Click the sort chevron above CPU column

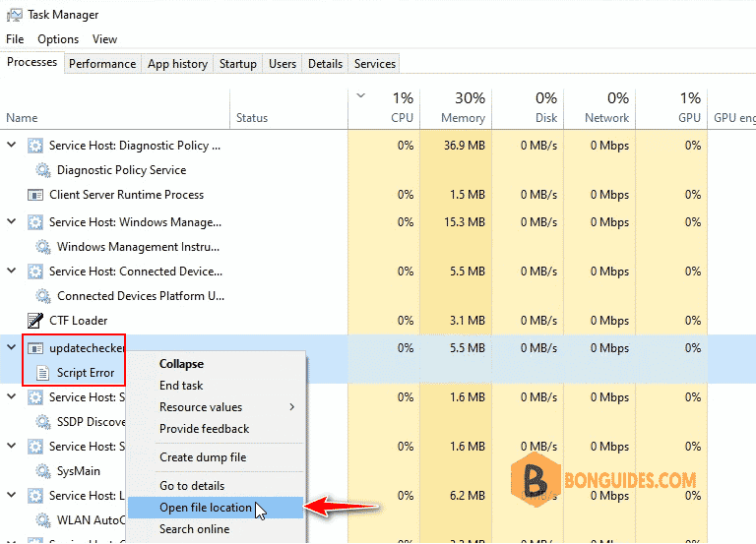360,95
